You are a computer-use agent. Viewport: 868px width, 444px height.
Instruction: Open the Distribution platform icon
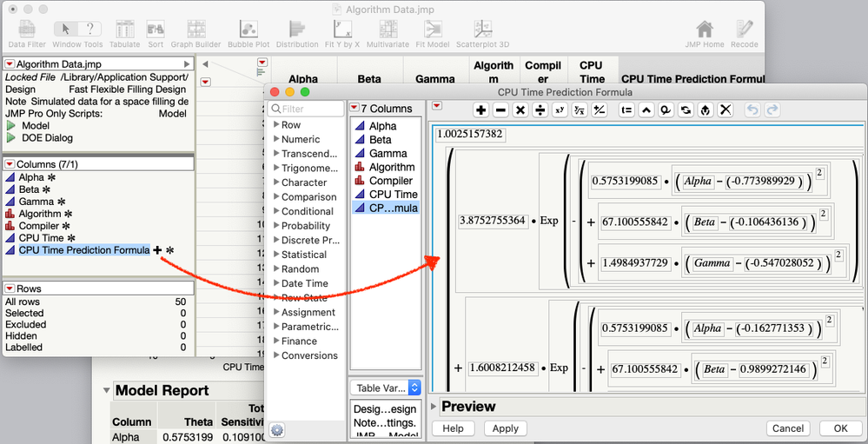(297, 34)
